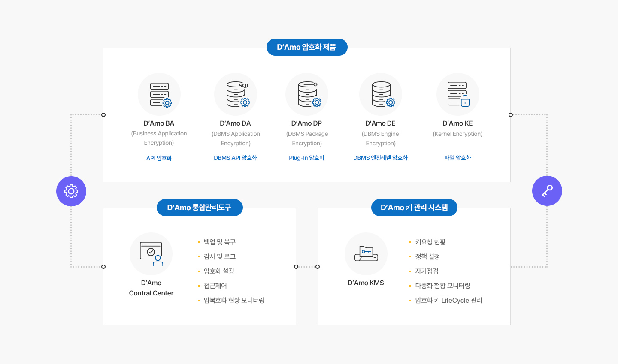Click the 백업 및 복구 list item

[220, 242]
